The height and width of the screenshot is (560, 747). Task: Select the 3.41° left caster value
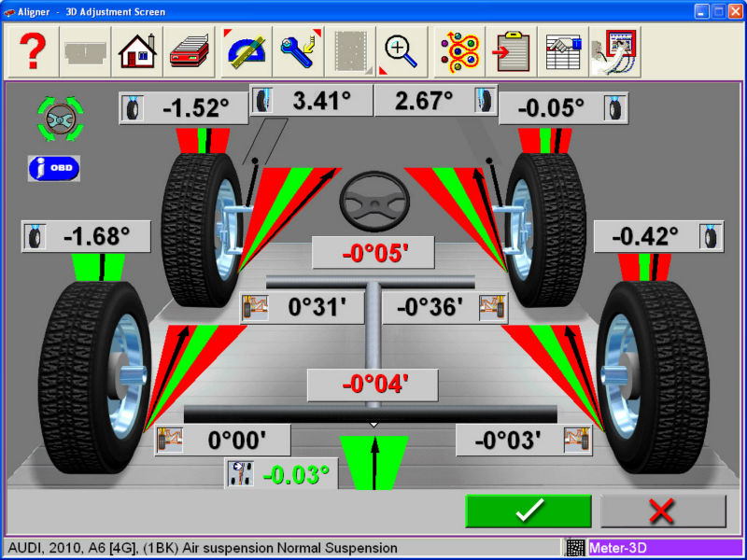pos(322,101)
